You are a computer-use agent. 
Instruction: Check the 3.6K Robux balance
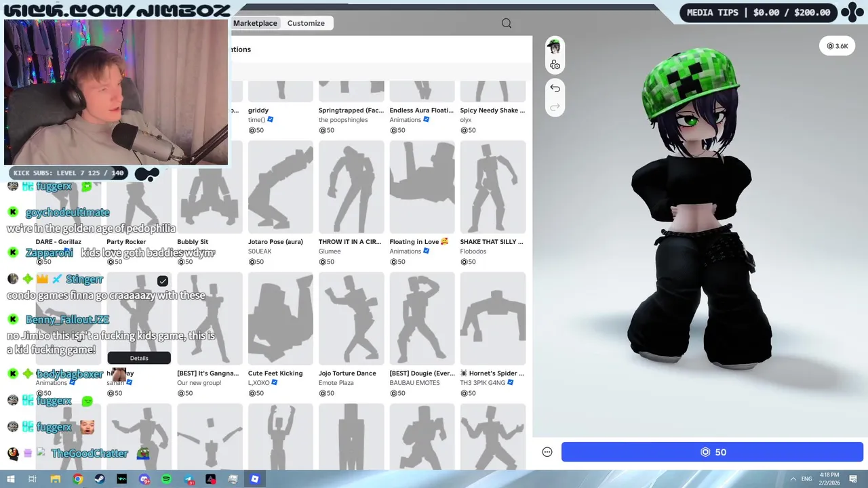[x=837, y=46]
